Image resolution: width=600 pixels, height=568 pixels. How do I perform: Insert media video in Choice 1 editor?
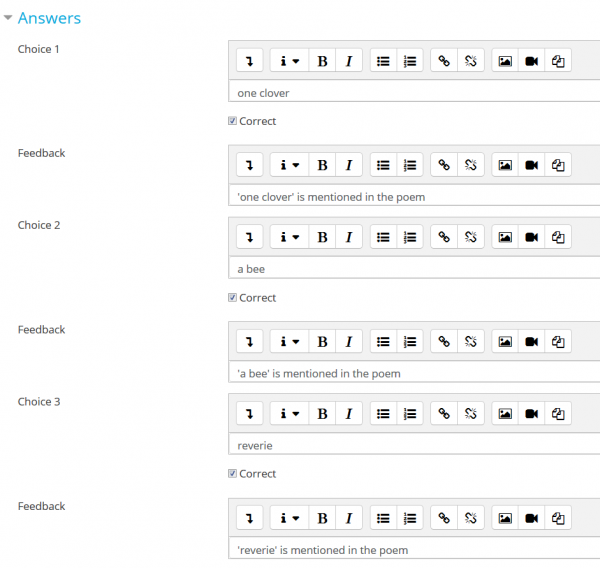coord(532,61)
